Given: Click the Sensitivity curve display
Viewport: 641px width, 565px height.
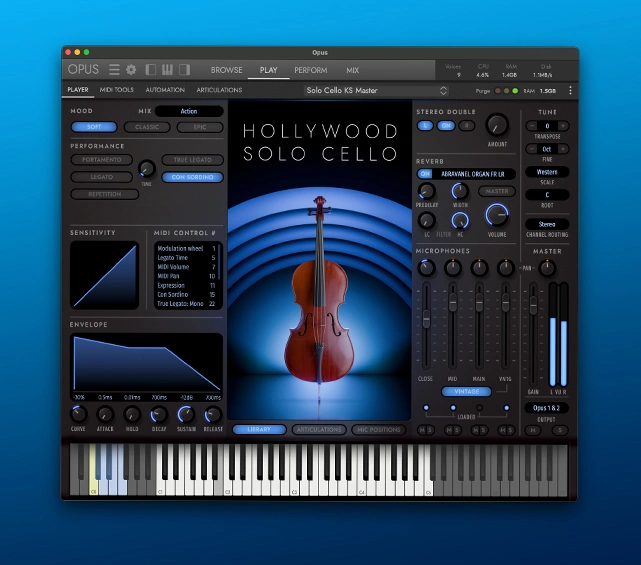Looking at the screenshot, I should [105, 275].
